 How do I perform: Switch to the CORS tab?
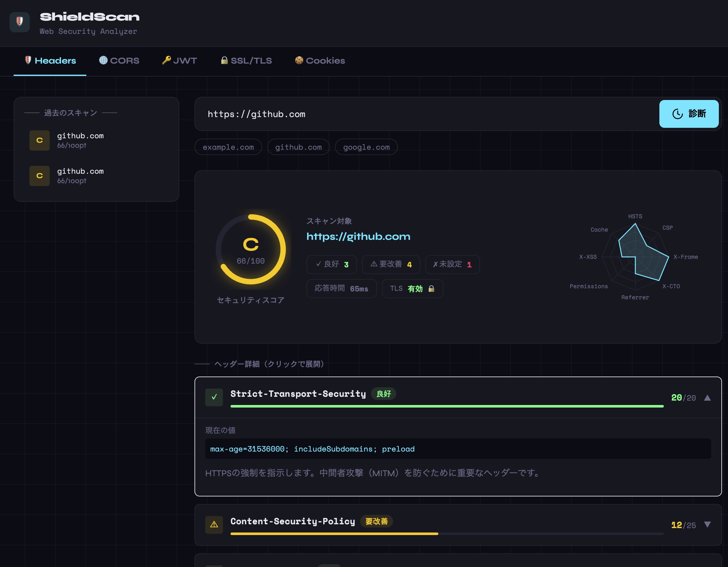[119, 61]
